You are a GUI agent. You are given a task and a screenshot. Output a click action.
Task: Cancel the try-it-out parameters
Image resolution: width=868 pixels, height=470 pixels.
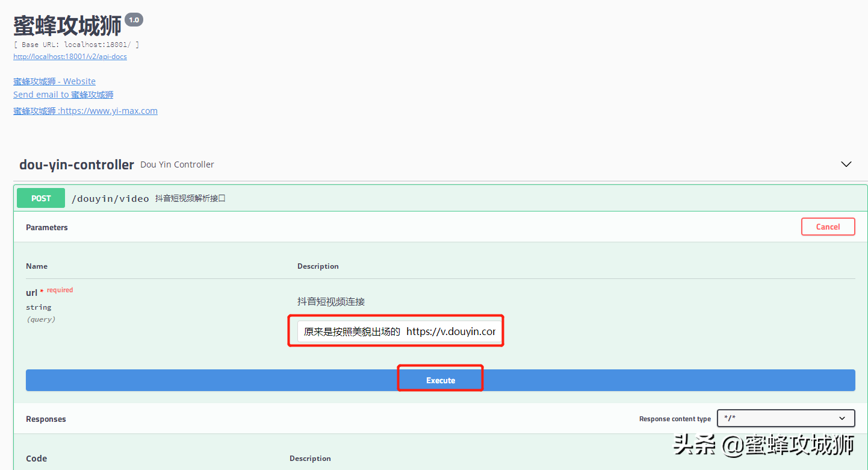coord(828,227)
